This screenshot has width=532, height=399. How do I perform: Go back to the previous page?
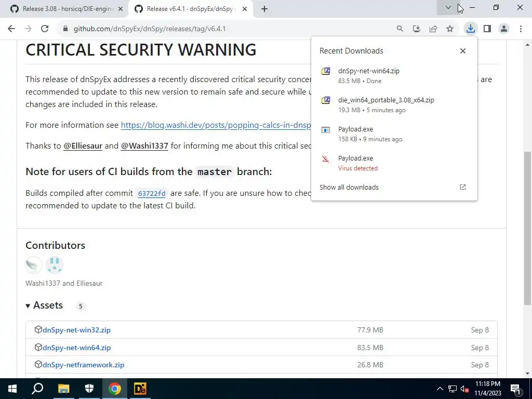point(11,29)
